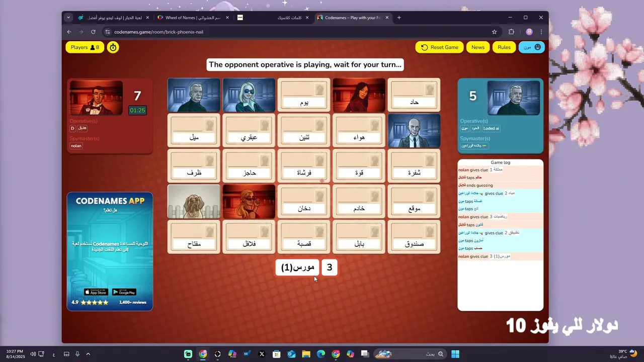Image resolution: width=644 pixels, height=362 pixels.
Task: Switch to the لعبة الخيار tab
Action: [x=114, y=18]
